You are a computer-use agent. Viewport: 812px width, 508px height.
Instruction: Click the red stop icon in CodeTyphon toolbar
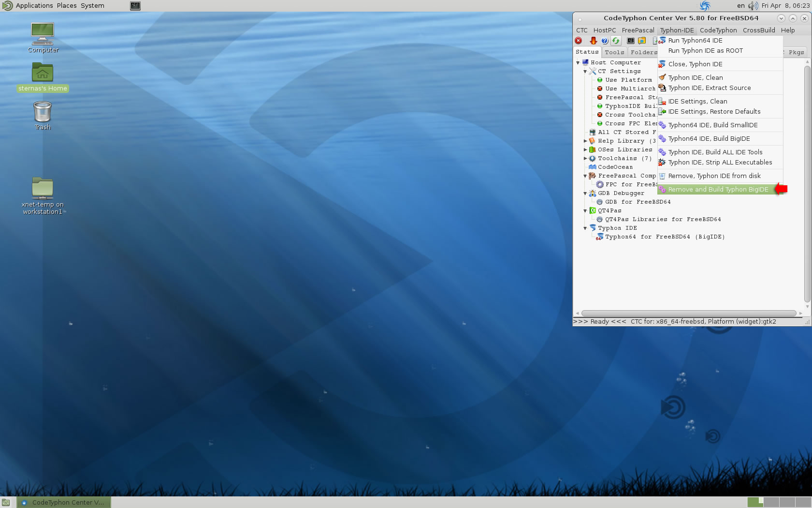(578, 41)
